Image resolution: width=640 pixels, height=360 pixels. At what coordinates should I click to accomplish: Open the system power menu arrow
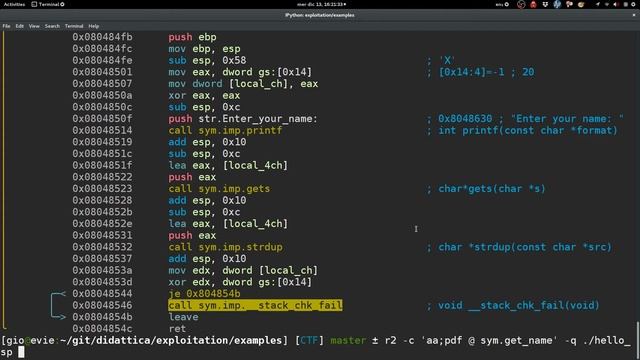tap(633, 4)
